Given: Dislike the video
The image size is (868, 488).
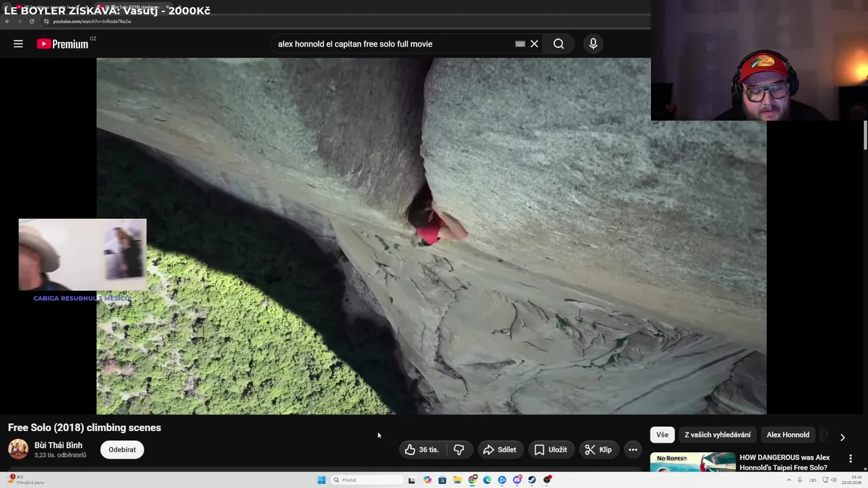Looking at the screenshot, I should click(x=459, y=449).
